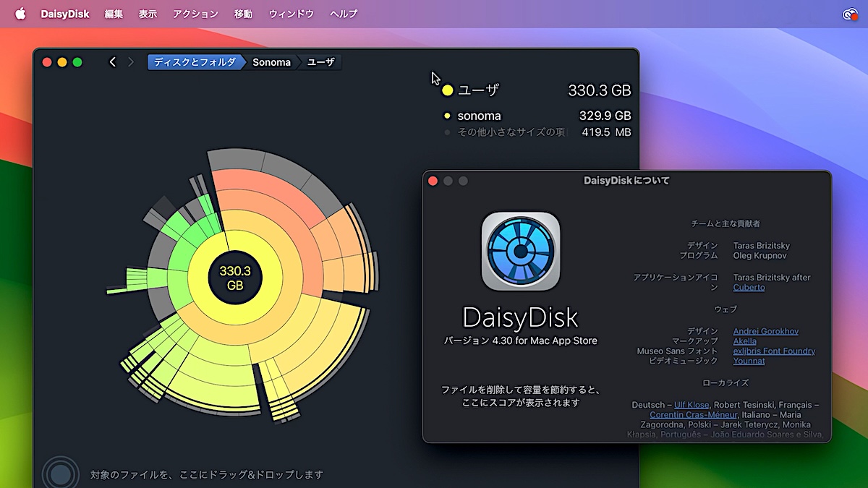868x488 pixels.
Task: Open the ウィンドウ menu
Action: point(292,14)
